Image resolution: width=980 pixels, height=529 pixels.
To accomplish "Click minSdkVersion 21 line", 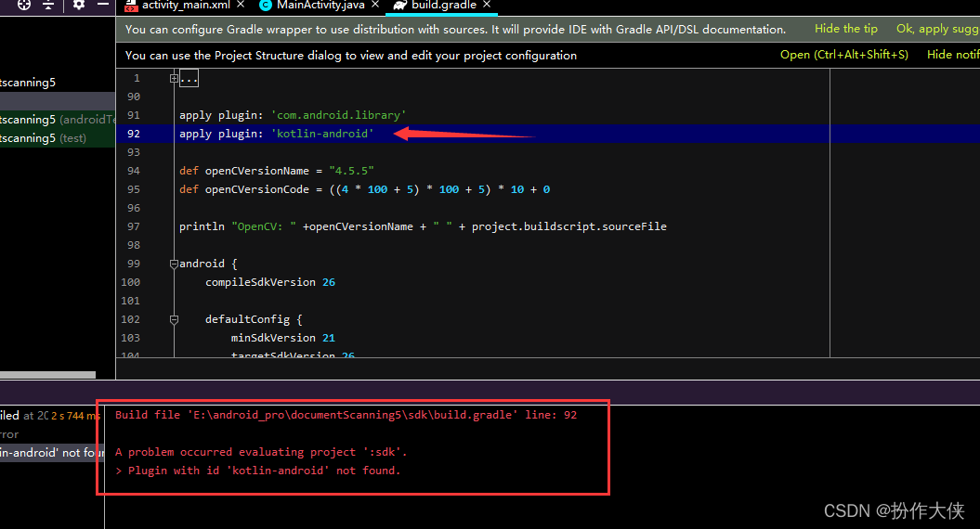I will pos(283,337).
